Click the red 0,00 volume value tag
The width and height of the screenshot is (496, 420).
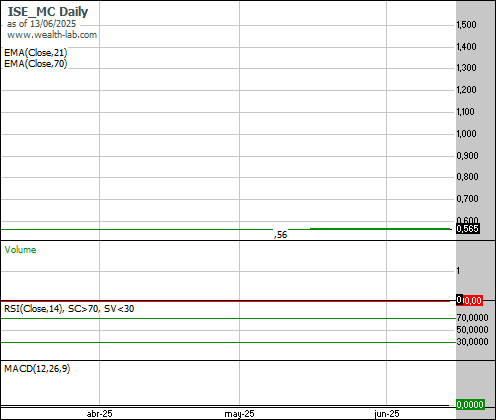click(473, 301)
